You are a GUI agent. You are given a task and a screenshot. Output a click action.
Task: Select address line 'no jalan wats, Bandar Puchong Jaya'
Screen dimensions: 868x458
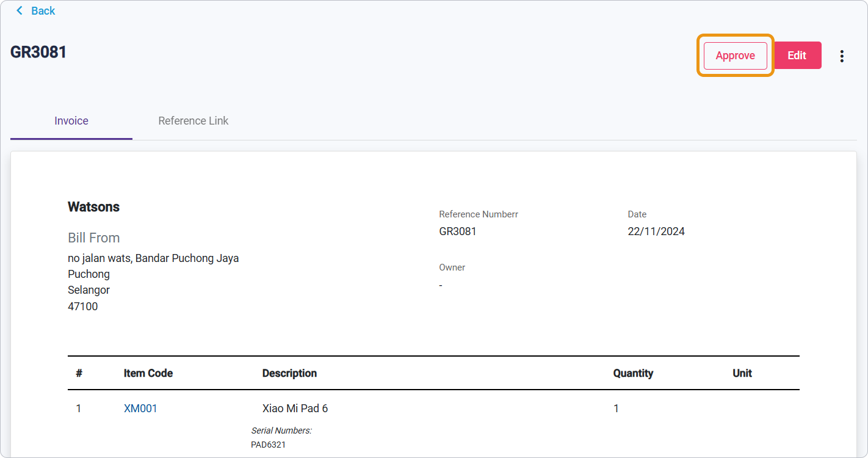[153, 258]
